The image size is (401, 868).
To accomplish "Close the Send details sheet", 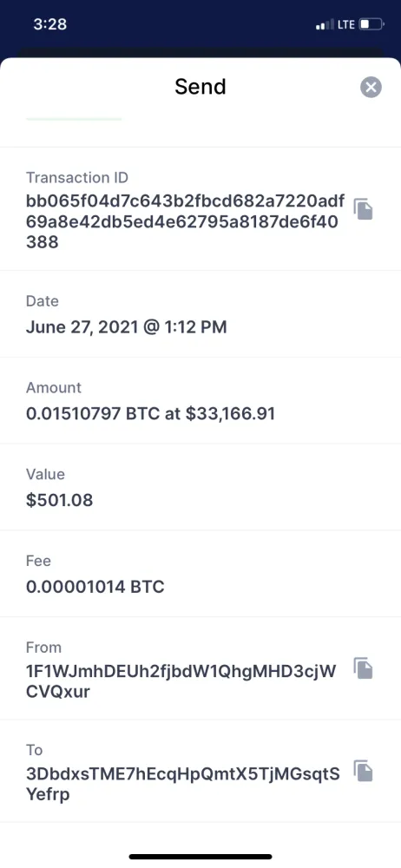I will pyautogui.click(x=371, y=87).
